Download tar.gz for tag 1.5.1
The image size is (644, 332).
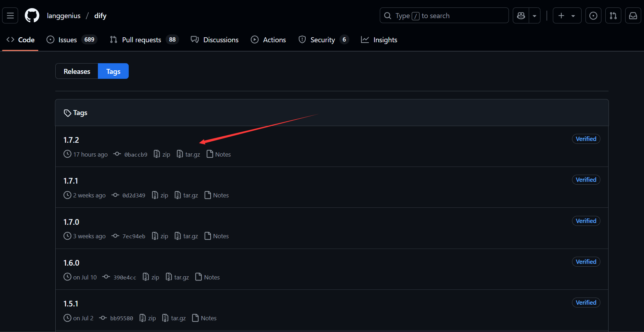click(x=174, y=318)
